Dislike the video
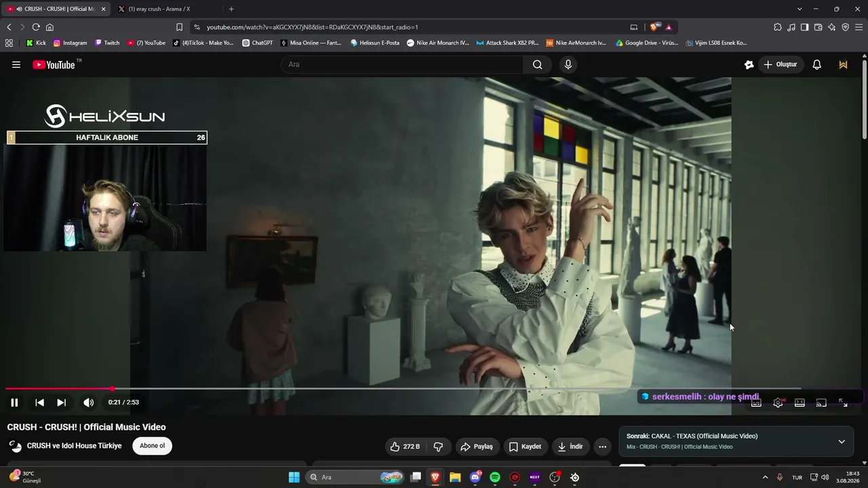Viewport: 868px width, 488px height. point(438,447)
